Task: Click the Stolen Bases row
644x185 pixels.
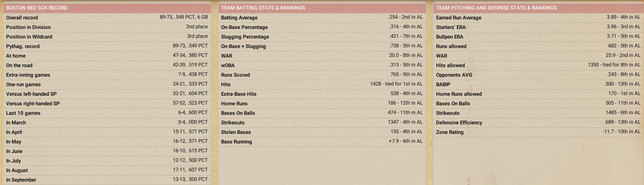Action: (322, 132)
